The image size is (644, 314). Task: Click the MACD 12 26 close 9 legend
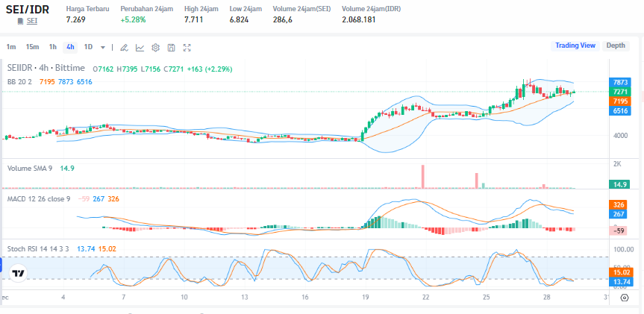coord(39,198)
